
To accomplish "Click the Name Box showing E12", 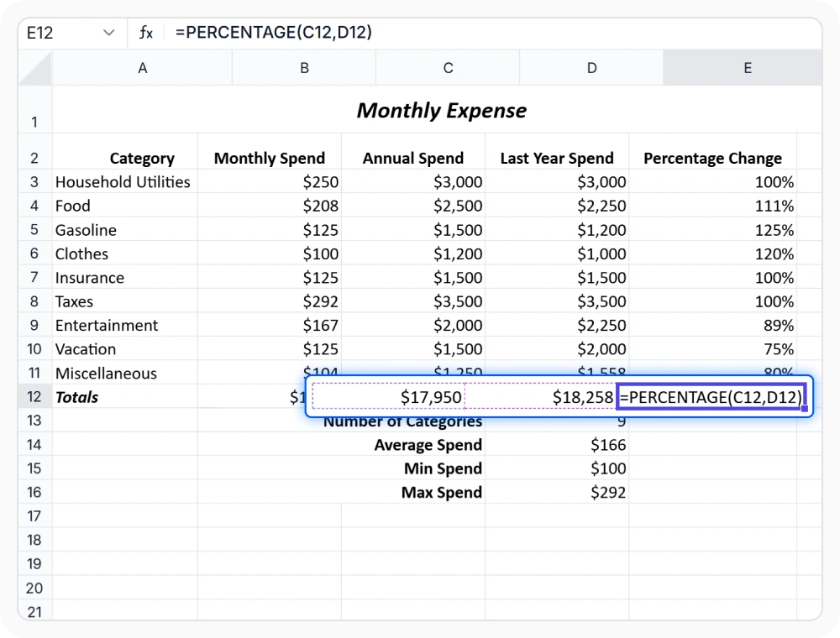I will 71,34.
